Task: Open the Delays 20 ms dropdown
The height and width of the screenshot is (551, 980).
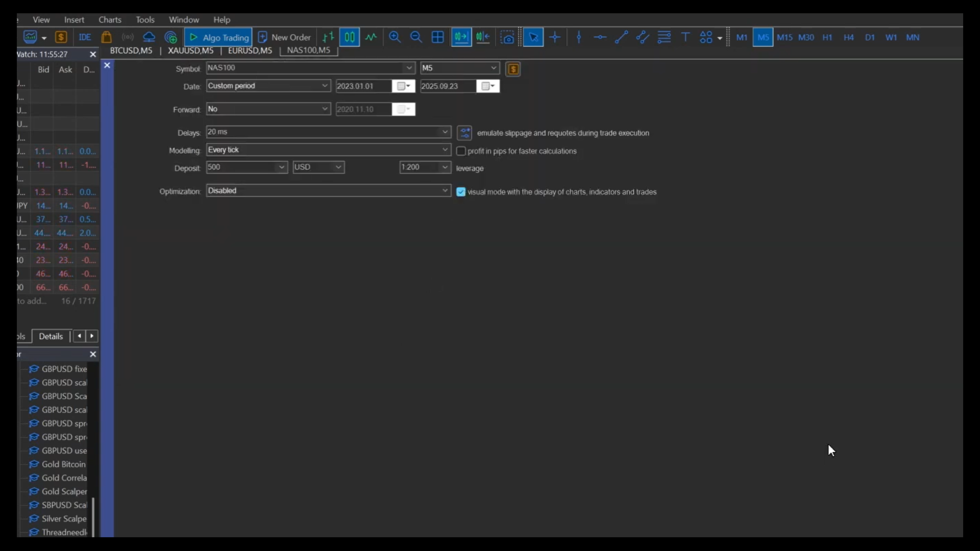Action: pyautogui.click(x=329, y=132)
